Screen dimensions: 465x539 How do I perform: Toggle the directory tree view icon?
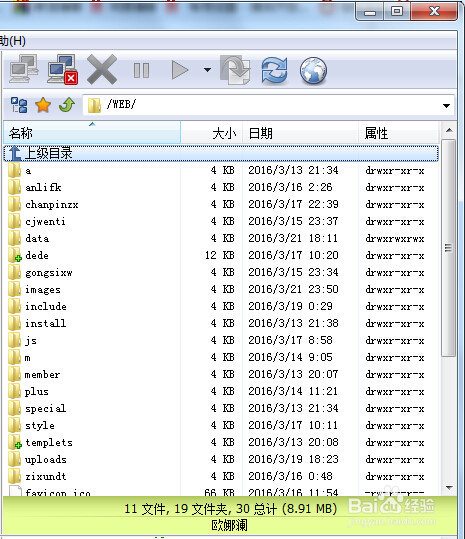coord(19,105)
